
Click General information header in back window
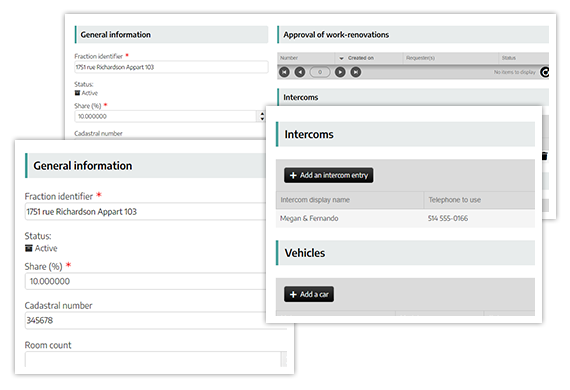(x=171, y=35)
